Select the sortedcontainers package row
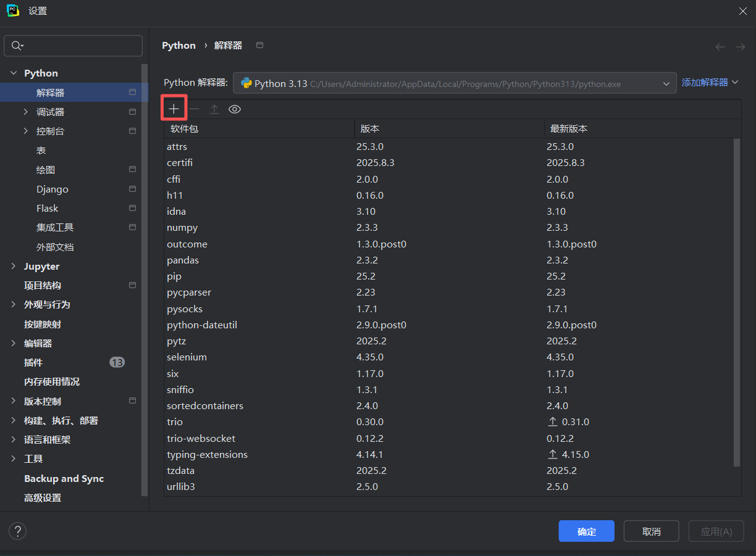The image size is (756, 556). tap(448, 406)
